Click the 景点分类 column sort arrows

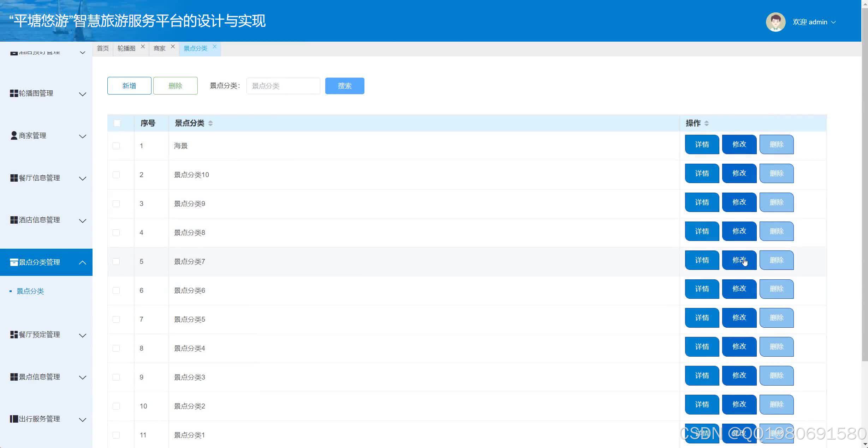click(x=210, y=123)
